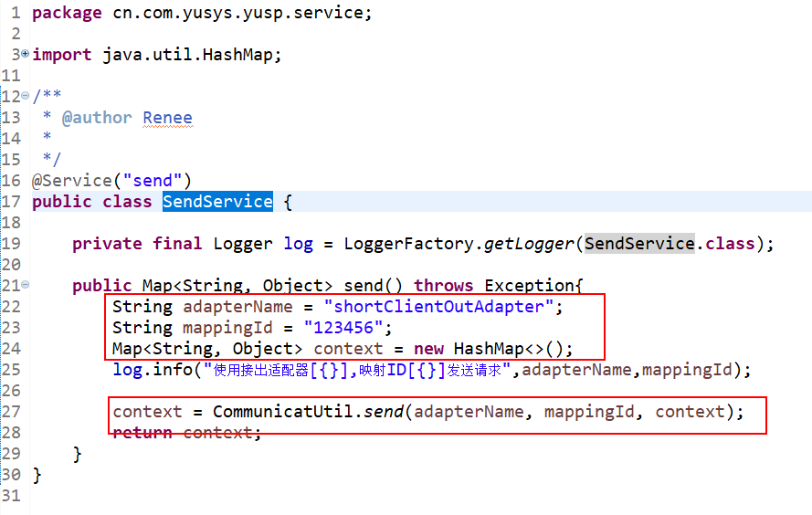Click the "shortClientOutAdapter" string literal
Screen dimensions: 812x515
click(439, 307)
